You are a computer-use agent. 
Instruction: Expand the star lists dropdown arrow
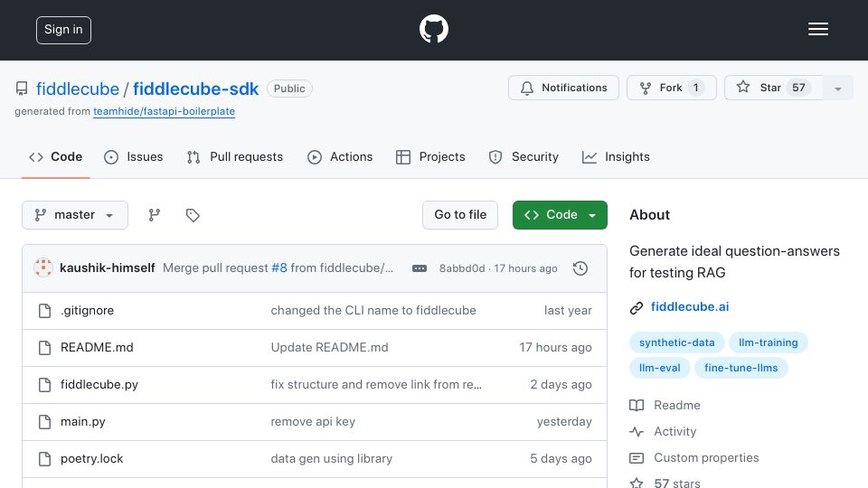tap(838, 88)
